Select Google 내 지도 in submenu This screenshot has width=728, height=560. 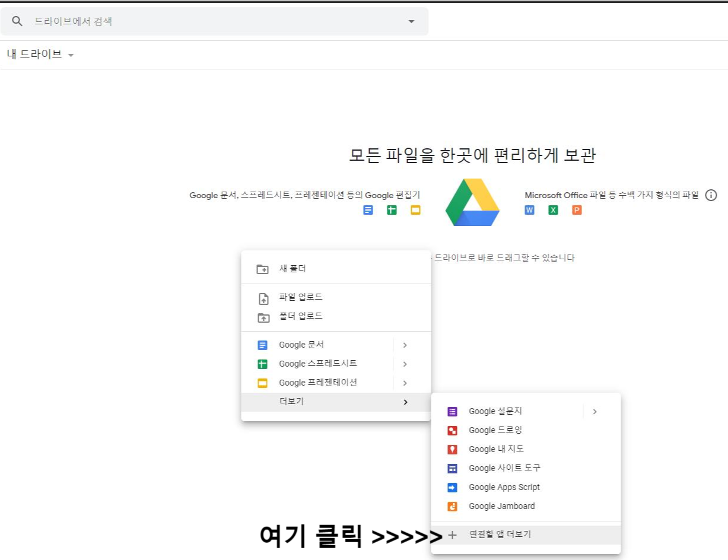tap(526, 449)
